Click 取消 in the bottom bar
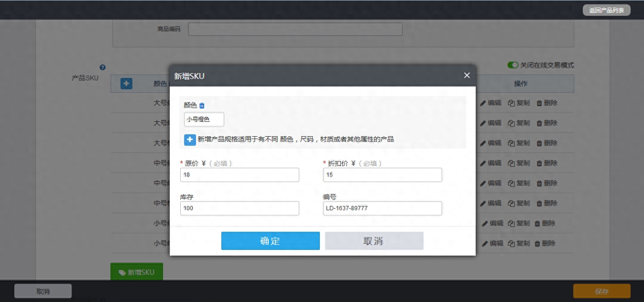Image resolution: width=644 pixels, height=302 pixels. [43, 291]
